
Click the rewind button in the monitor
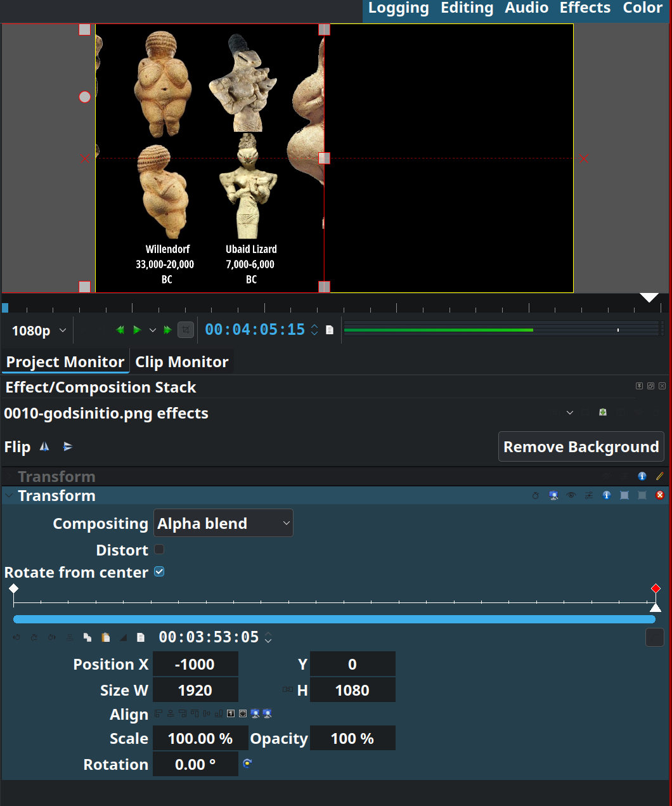coord(120,330)
